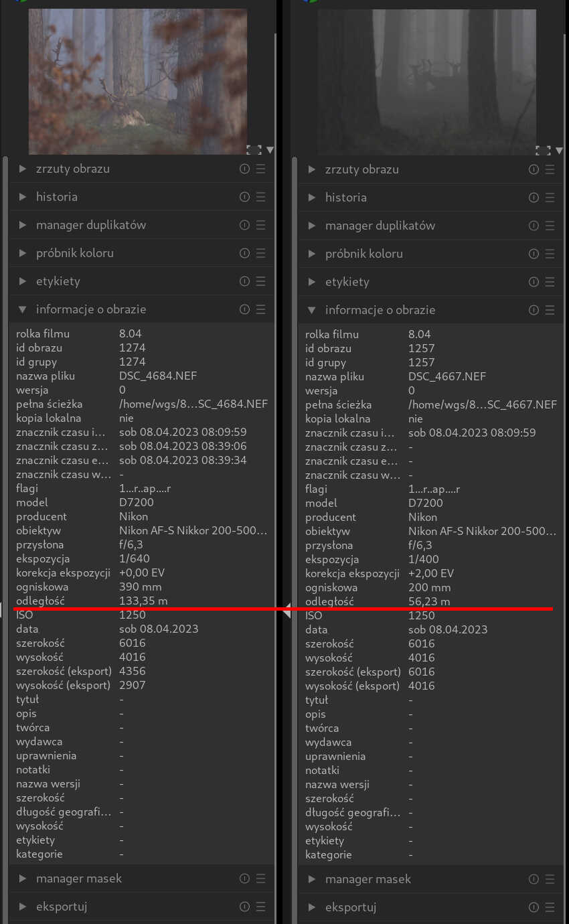Click the left deer forest preview thumbnail
The height and width of the screenshot is (924, 569).
tap(138, 81)
